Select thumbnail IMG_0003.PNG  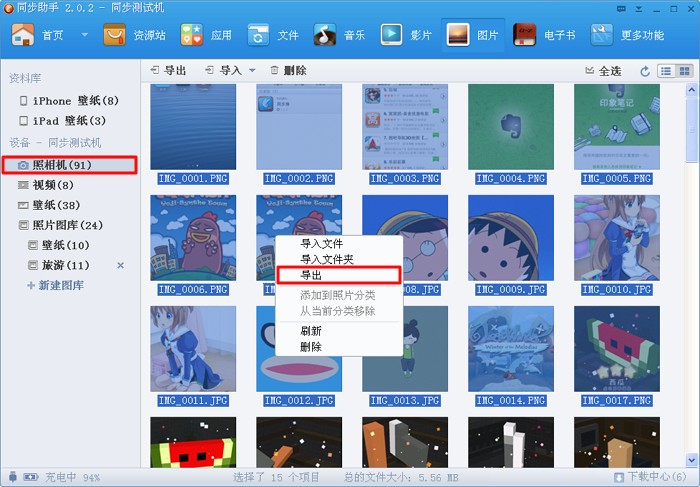405,127
